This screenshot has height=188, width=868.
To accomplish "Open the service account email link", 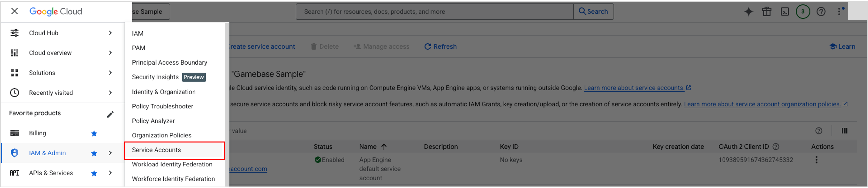I will tap(248, 169).
